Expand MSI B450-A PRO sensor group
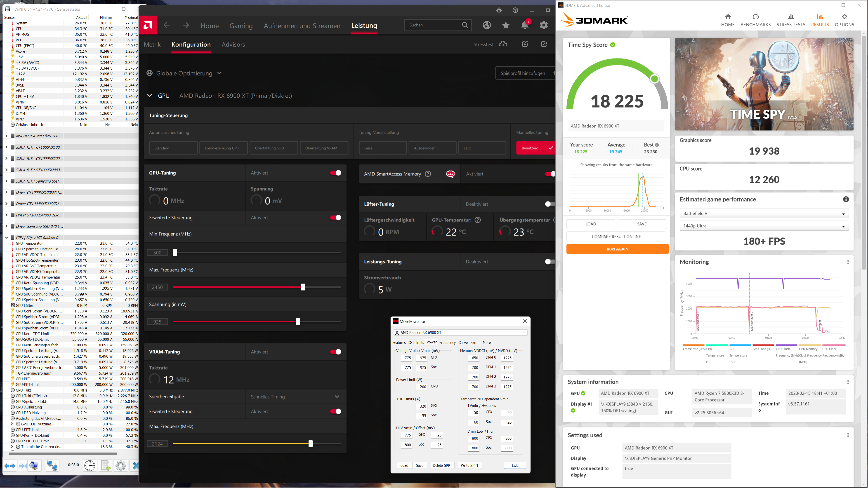Screen dimensions: 868x488 (6, 136)
